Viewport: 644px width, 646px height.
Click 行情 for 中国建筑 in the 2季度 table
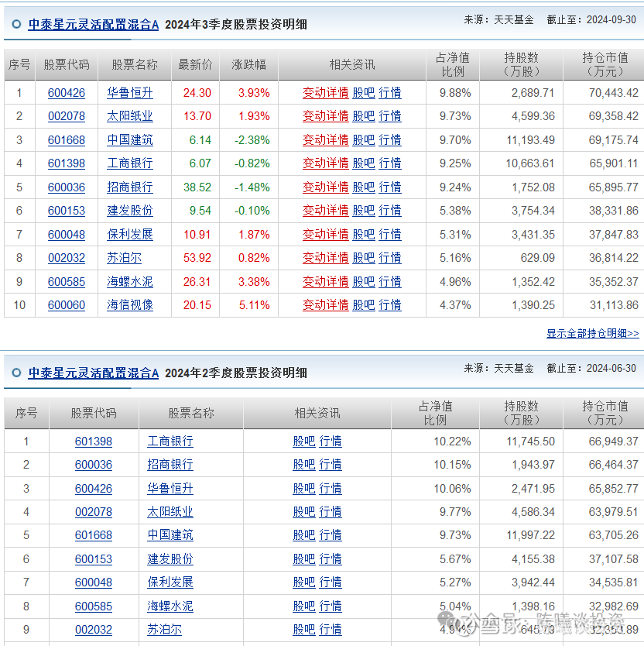coord(331,535)
